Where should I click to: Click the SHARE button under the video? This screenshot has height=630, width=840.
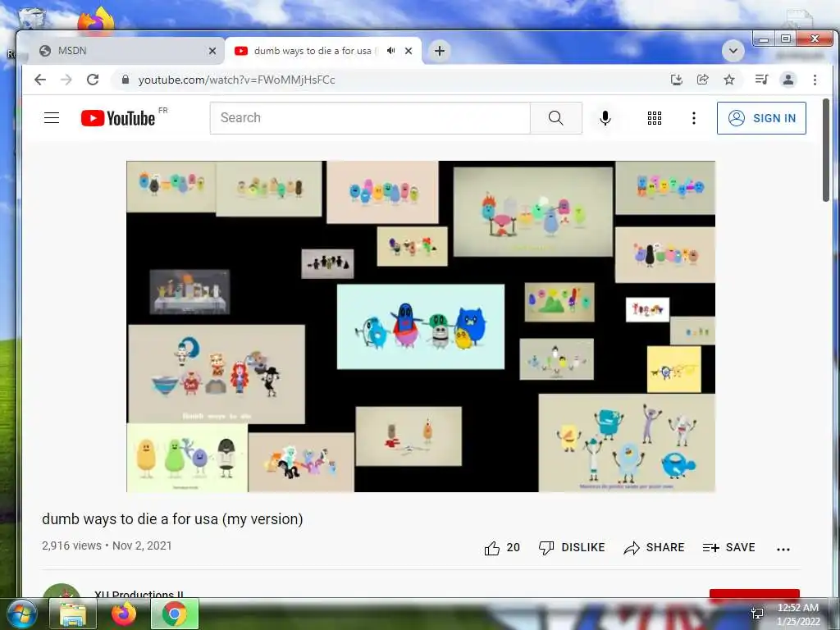pos(654,547)
